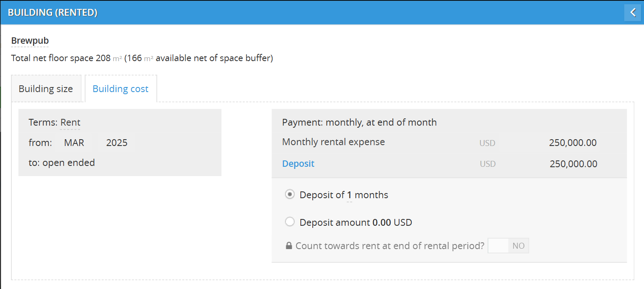Viewport: 644px width, 289px height.
Task: Edit the Brewpub building name
Action: tap(30, 41)
